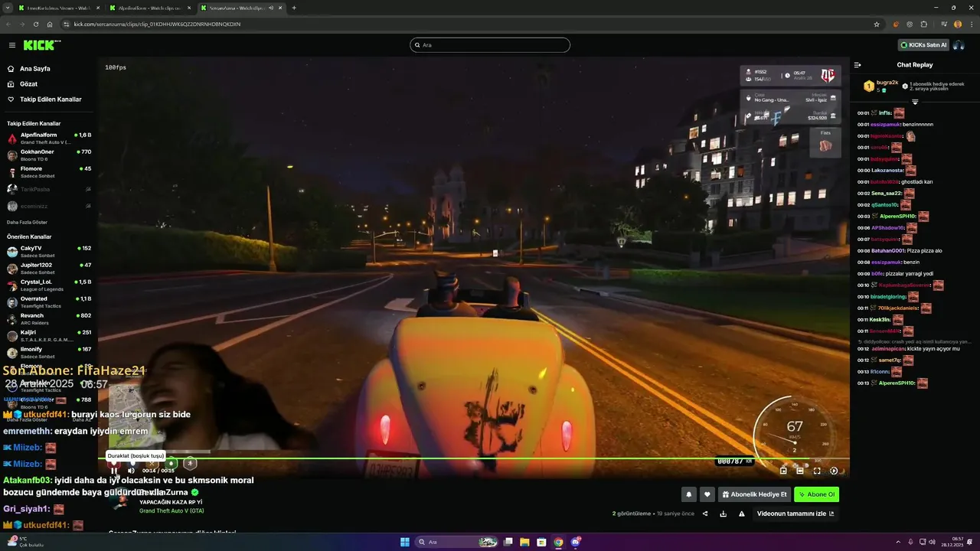Open a new browser tab

(x=294, y=8)
